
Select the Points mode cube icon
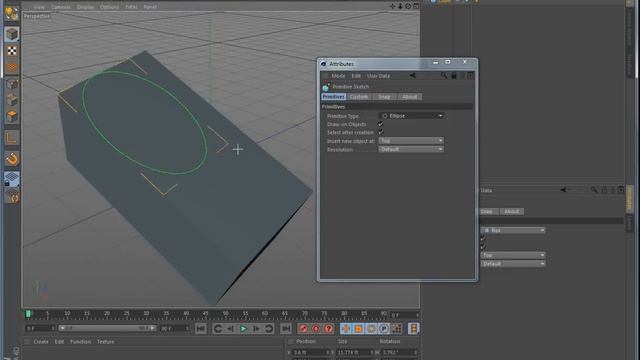click(12, 84)
